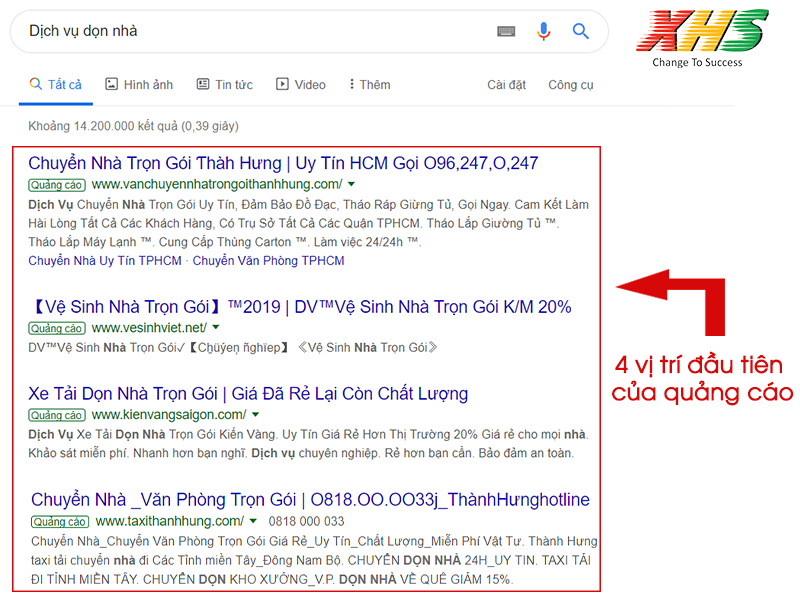Open 'Vệ Sinh Nhà Trọn Gói' ad title
The width and height of the screenshot is (800, 600).
(x=301, y=307)
